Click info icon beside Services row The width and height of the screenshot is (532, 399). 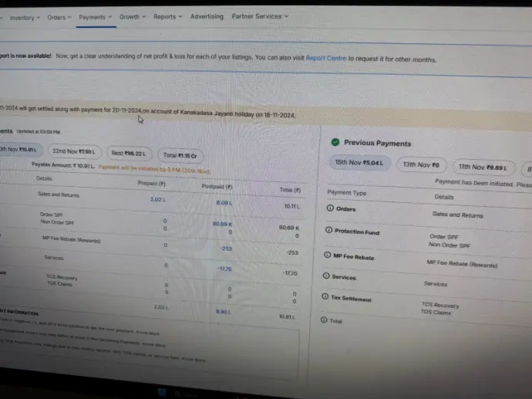click(x=326, y=276)
